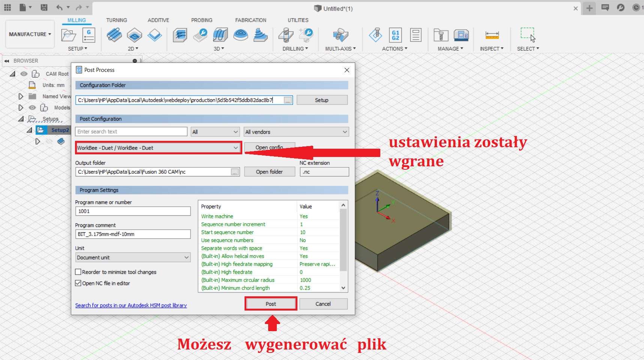
Task: Open the Tool Library icon in Manage
Action: [x=441, y=35]
